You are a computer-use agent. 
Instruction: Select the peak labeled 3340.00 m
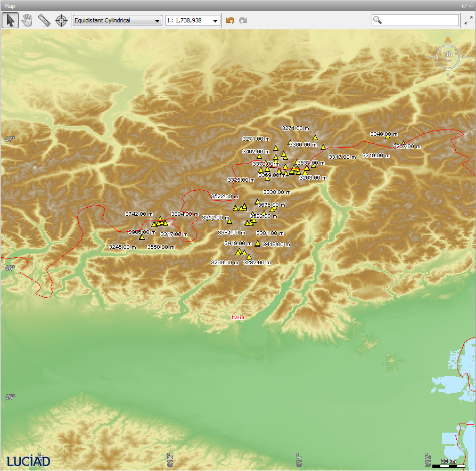(388, 137)
